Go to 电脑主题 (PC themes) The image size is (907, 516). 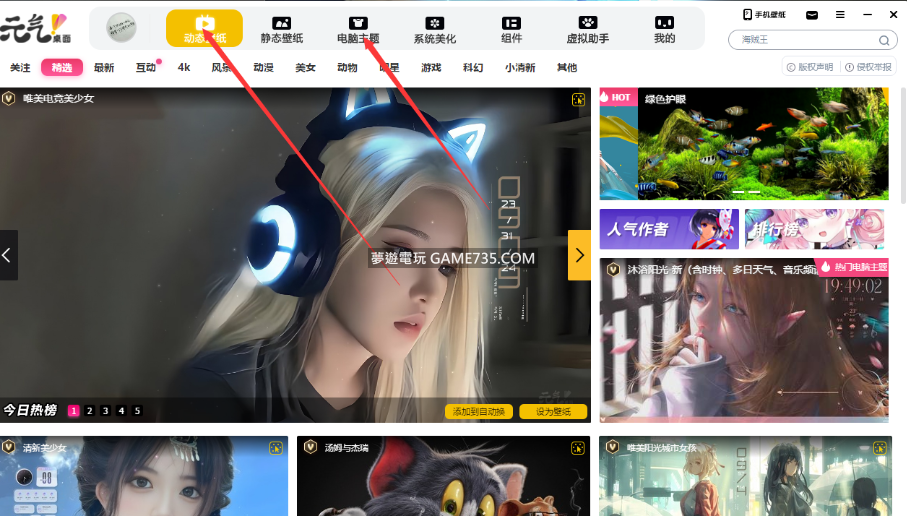(358, 29)
